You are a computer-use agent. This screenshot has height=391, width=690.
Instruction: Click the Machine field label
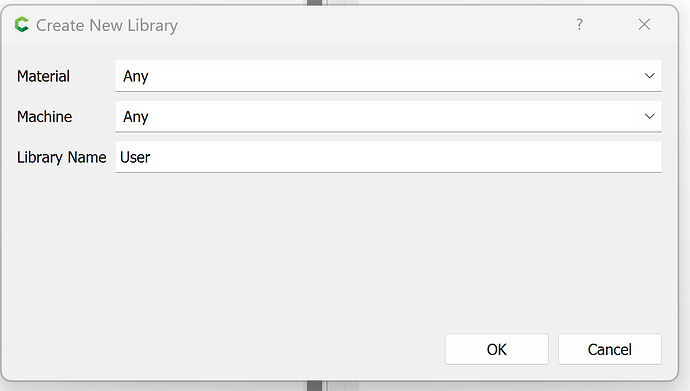pos(44,117)
